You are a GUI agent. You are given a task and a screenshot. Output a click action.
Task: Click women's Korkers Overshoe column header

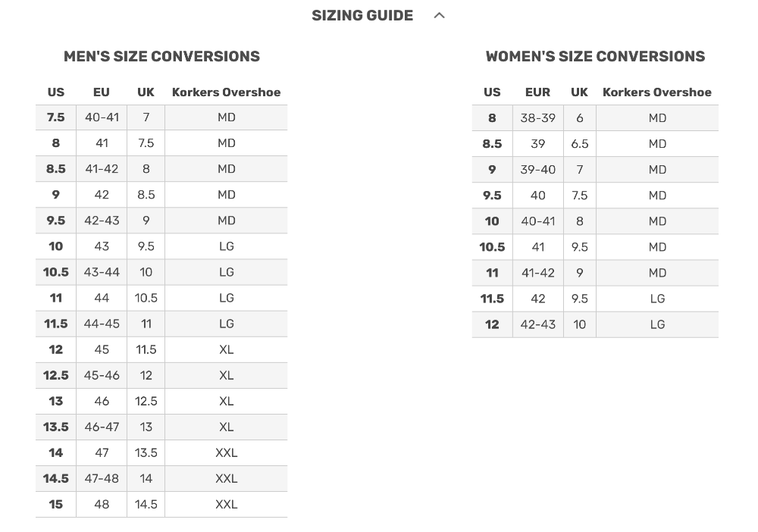(x=656, y=92)
